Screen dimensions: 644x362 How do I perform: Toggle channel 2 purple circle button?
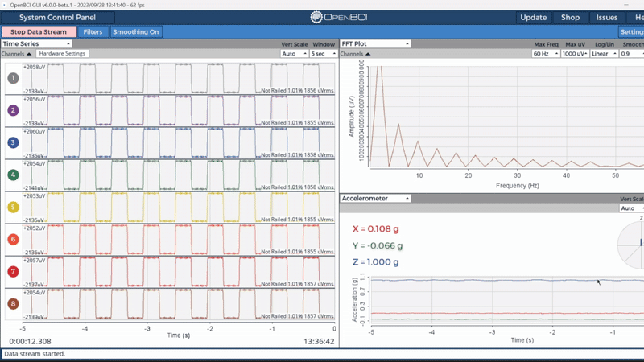13,110
